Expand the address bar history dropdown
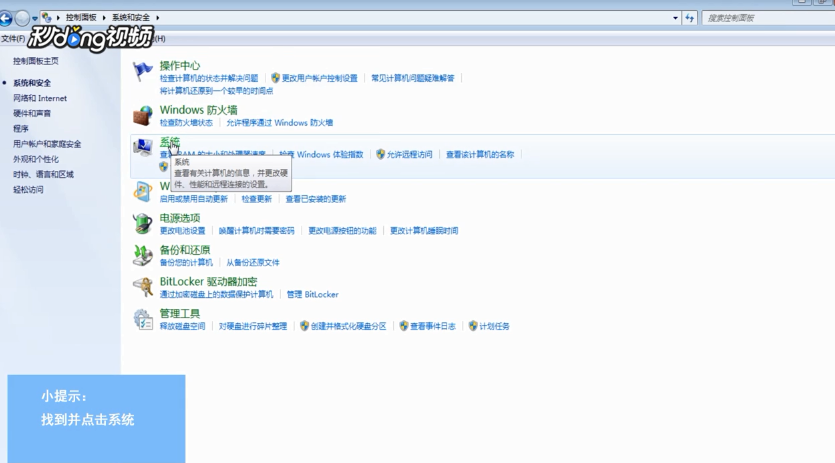The image size is (835, 463). 675,18
